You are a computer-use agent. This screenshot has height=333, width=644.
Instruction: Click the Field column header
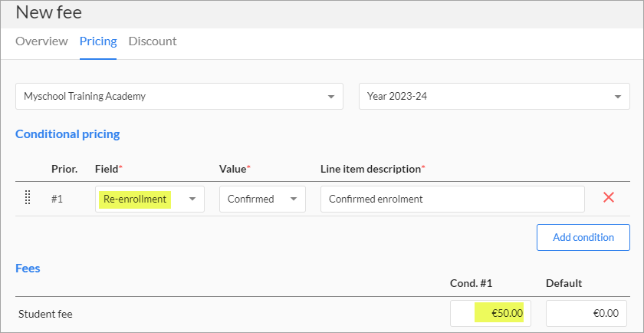click(108, 168)
